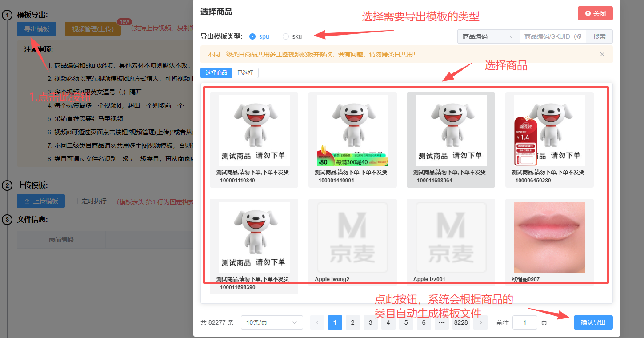Select the Apple jwang2 placeholder product

(352, 237)
